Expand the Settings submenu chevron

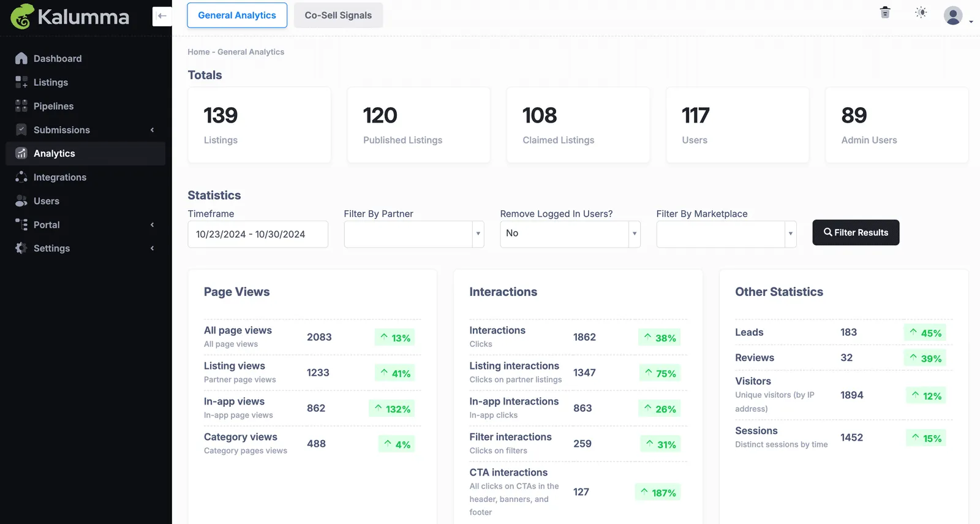click(153, 248)
